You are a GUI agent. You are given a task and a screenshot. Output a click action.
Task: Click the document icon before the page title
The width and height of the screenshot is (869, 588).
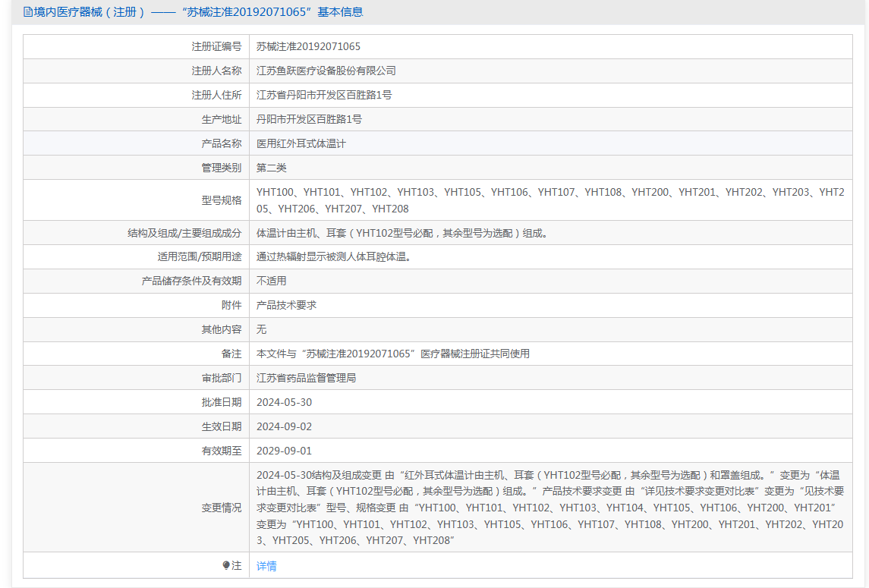28,12
